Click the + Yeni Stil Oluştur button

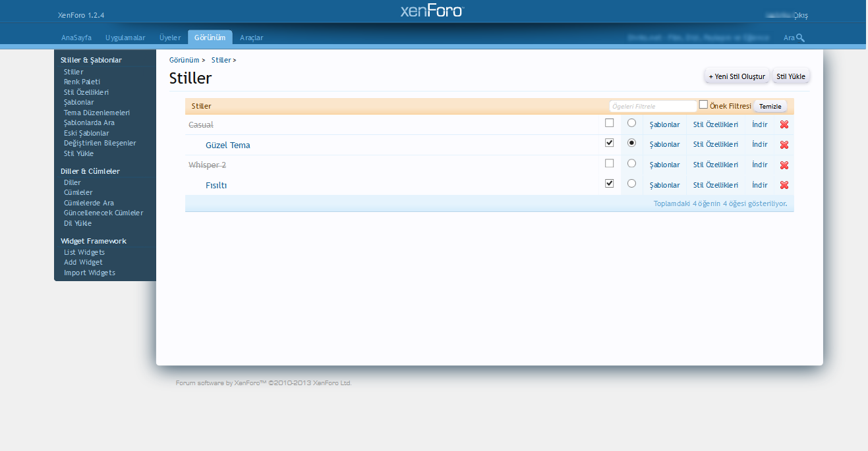[x=736, y=76]
